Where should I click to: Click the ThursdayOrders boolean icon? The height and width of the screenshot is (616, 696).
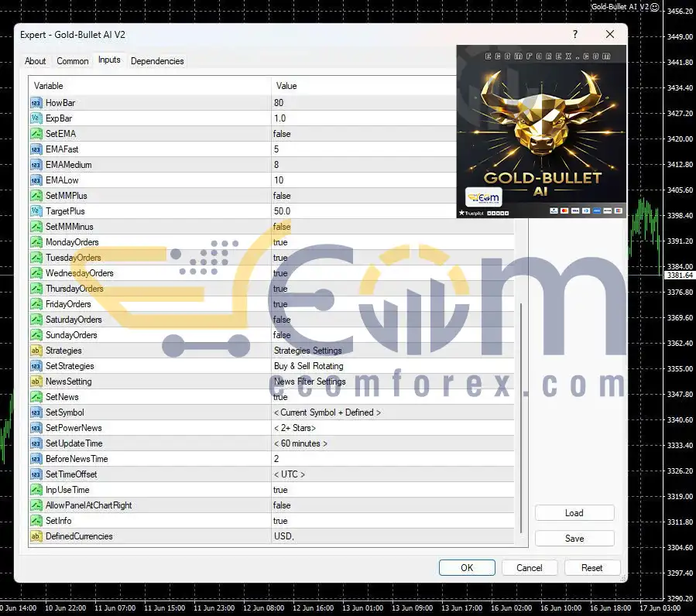point(36,289)
